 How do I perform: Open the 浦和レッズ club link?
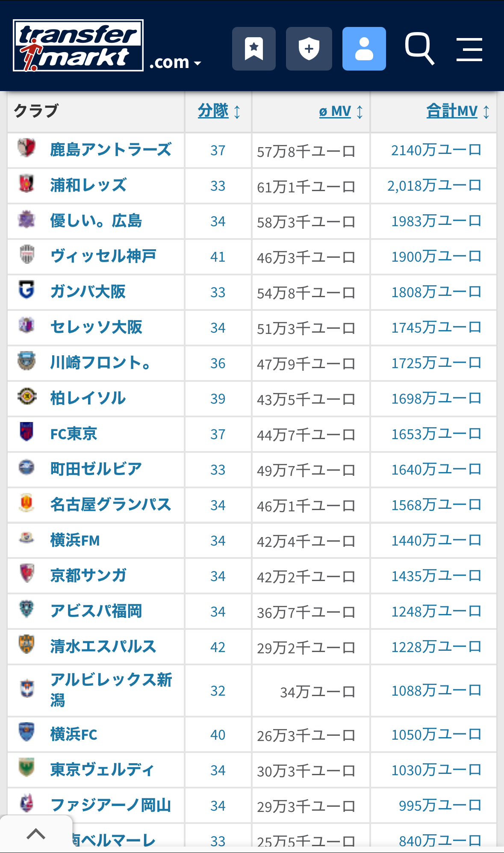(88, 185)
